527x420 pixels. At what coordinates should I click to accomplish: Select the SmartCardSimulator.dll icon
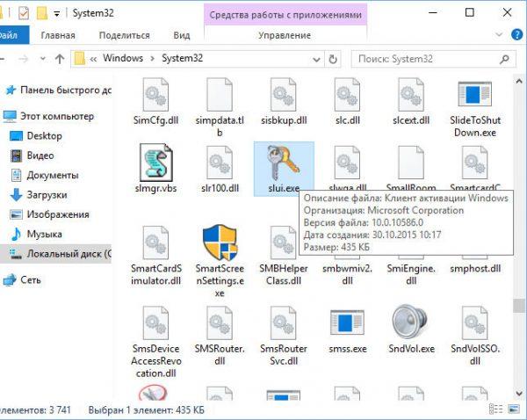pos(155,243)
